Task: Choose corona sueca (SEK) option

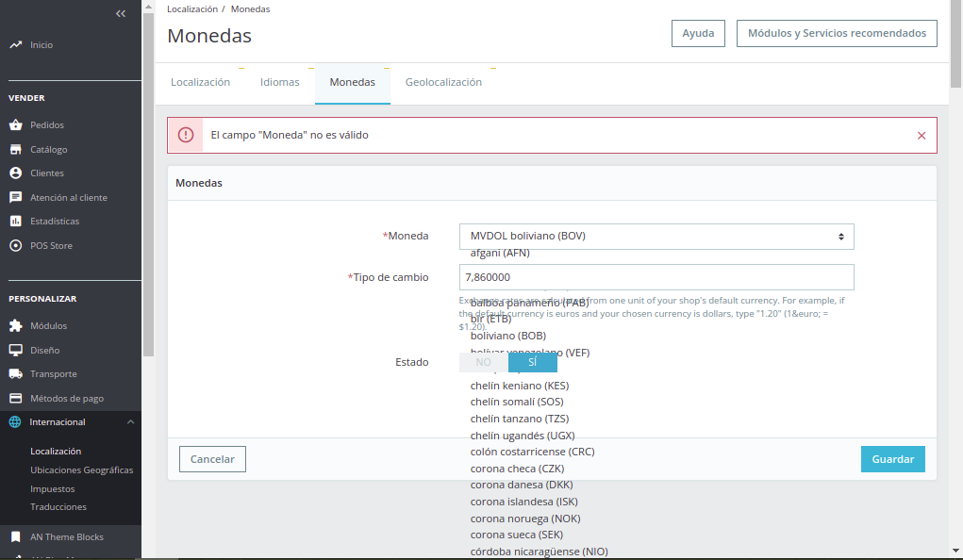Action: 517,535
